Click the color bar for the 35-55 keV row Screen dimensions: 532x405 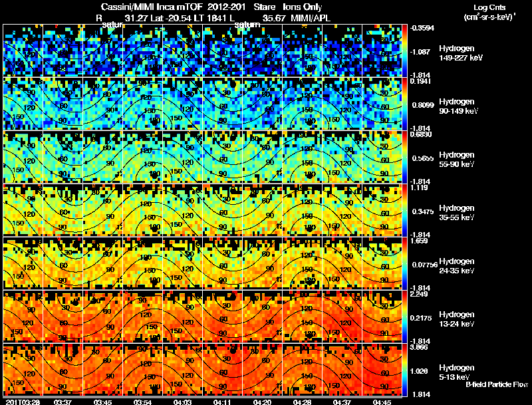[x=405, y=210]
